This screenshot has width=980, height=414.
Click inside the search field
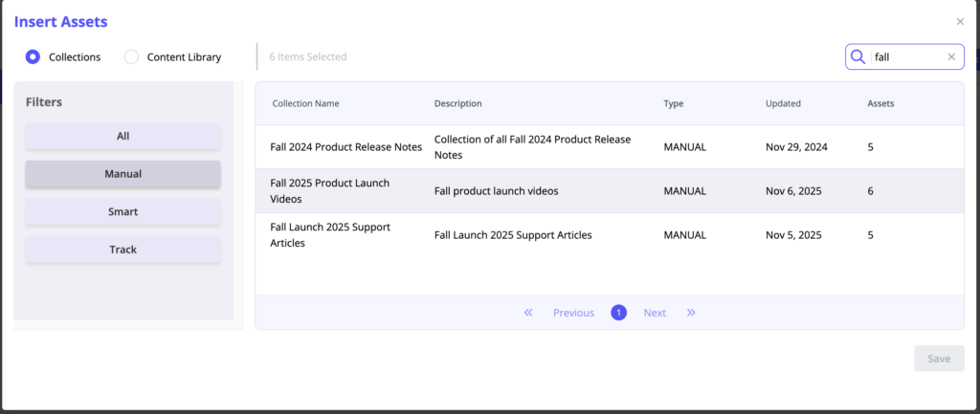(906, 57)
